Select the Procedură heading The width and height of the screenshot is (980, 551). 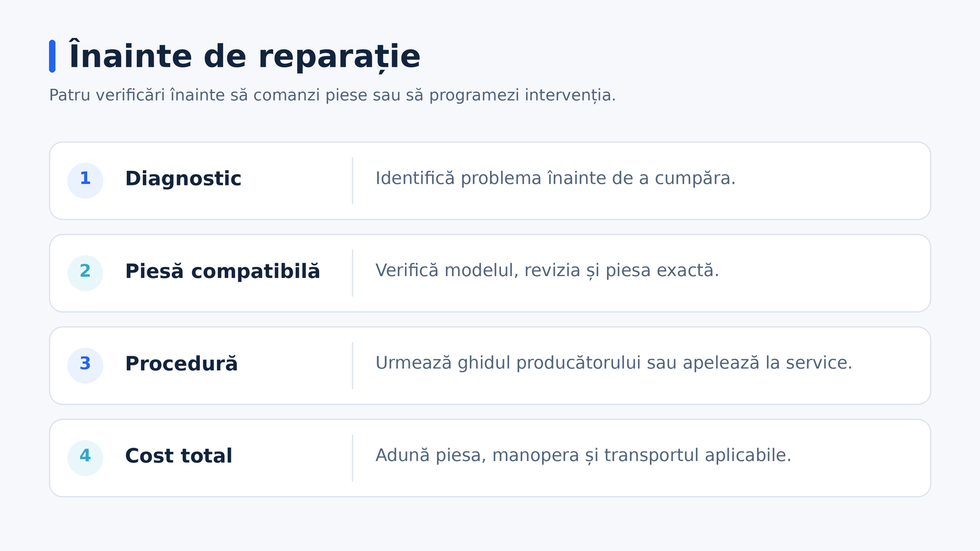point(181,364)
